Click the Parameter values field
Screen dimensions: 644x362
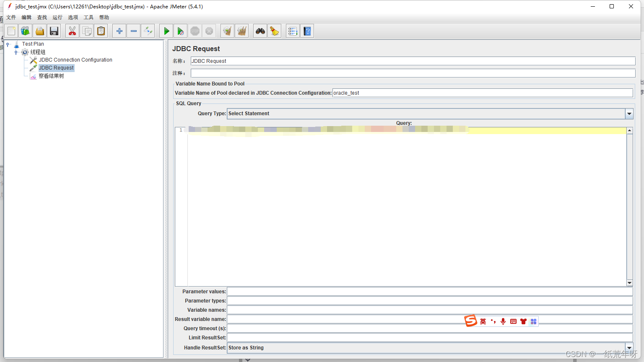click(x=430, y=292)
